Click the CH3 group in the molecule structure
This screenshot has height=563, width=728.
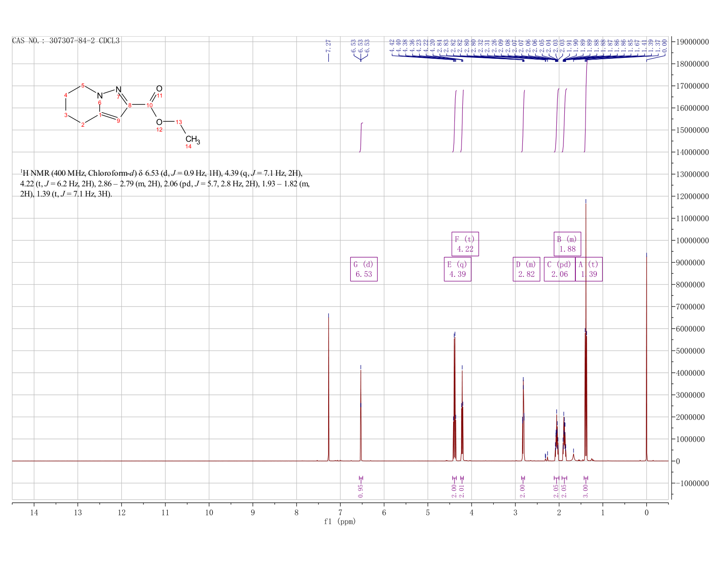coord(193,140)
